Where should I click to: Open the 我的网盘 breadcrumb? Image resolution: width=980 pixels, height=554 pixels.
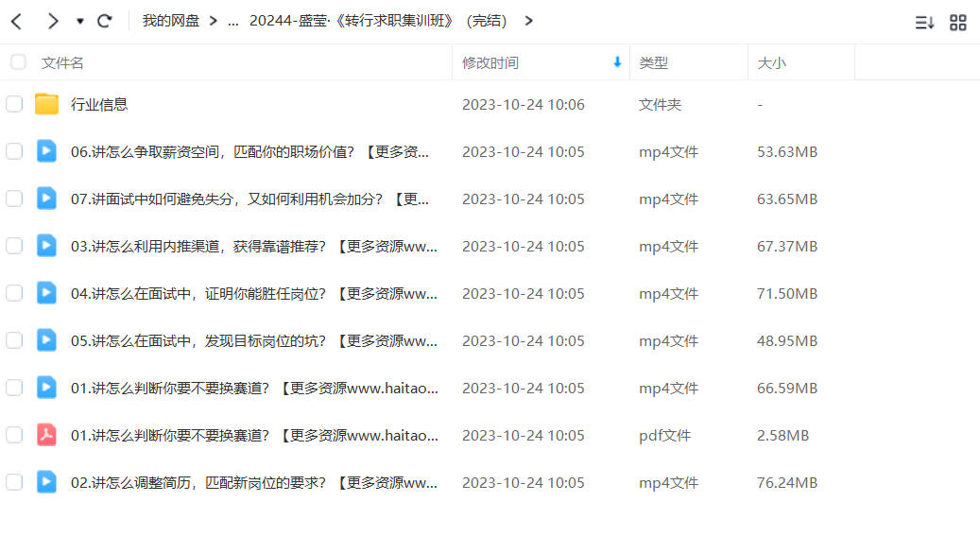[x=171, y=21]
